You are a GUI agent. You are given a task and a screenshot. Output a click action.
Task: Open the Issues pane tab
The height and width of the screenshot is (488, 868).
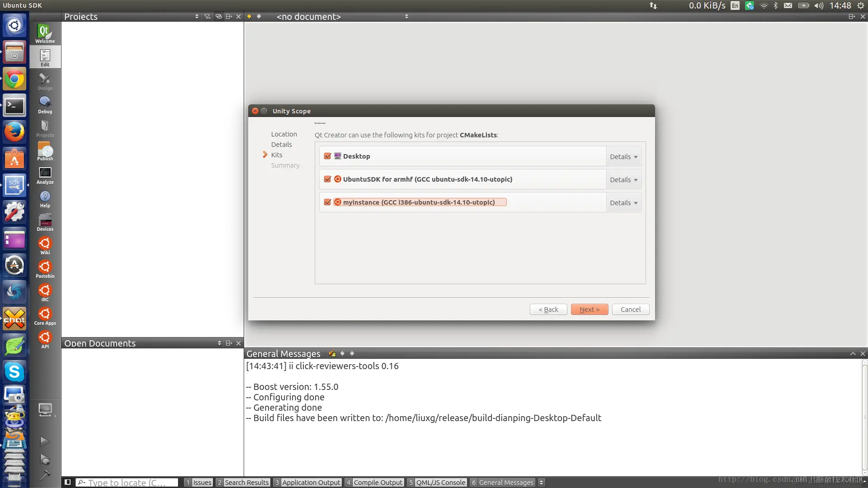click(202, 483)
